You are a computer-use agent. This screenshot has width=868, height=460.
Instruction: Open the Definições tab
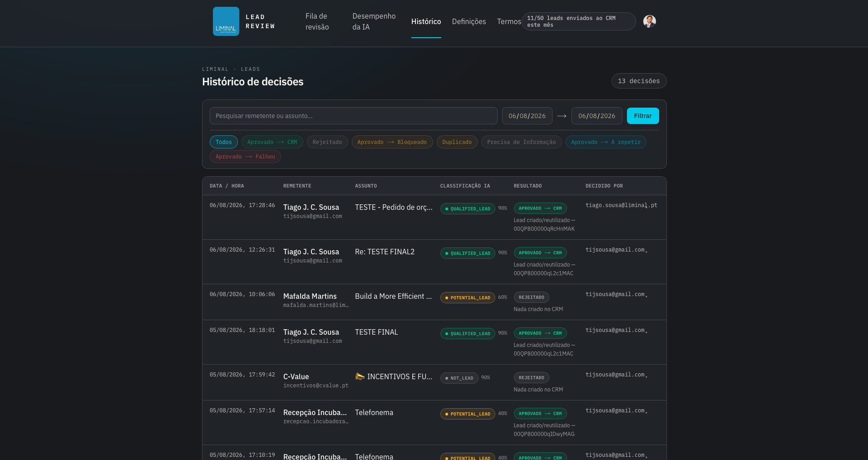469,21
